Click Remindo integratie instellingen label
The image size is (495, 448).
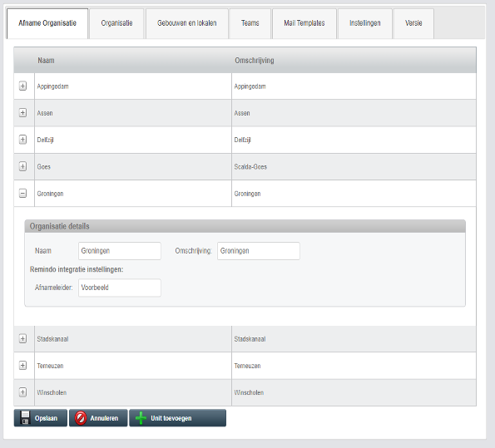tap(77, 269)
